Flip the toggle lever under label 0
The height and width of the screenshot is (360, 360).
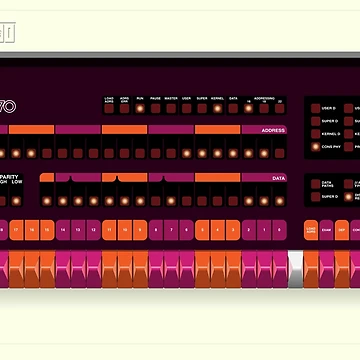(280, 269)
